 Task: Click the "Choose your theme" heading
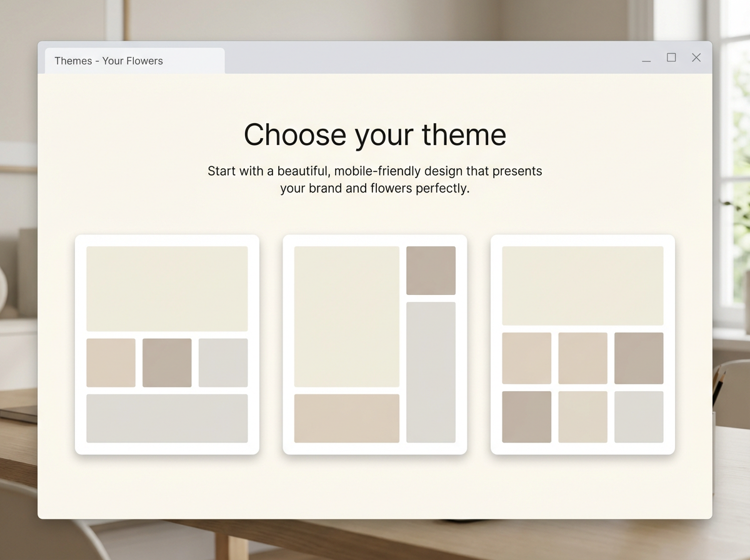[374, 134]
